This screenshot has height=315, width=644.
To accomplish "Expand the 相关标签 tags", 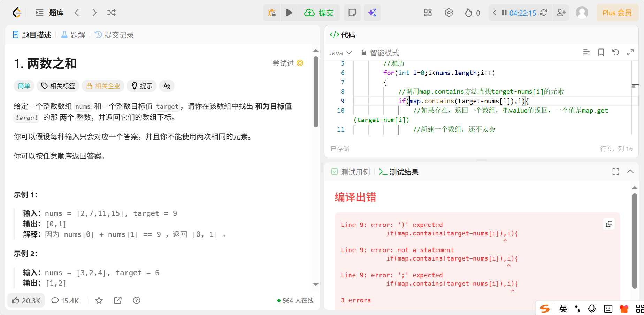I will click(58, 86).
